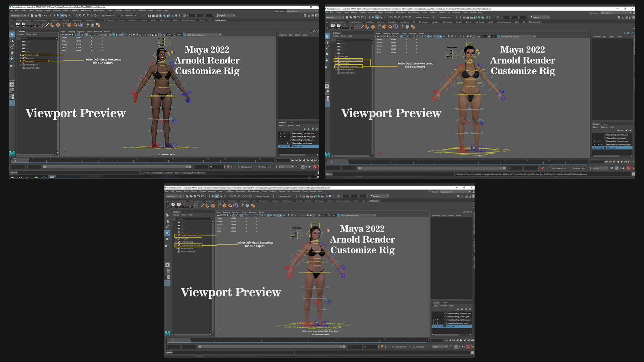Select FemaleBaseGeometry_grp in bottom window Outliner
Image resolution: width=644 pixels, height=362 pixels.
click(x=190, y=235)
